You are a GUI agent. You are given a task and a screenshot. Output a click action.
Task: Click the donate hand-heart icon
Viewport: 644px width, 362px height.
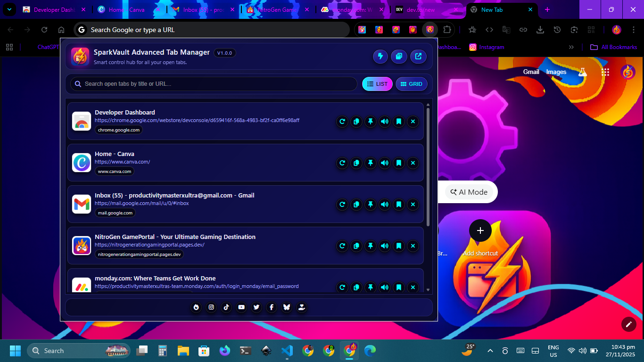point(302,307)
